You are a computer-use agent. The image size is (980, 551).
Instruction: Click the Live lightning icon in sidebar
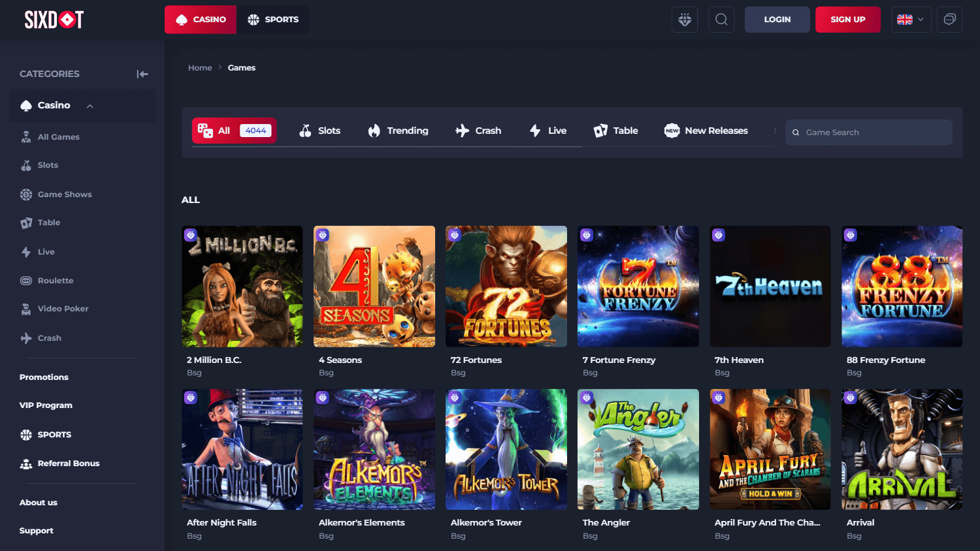(x=26, y=252)
